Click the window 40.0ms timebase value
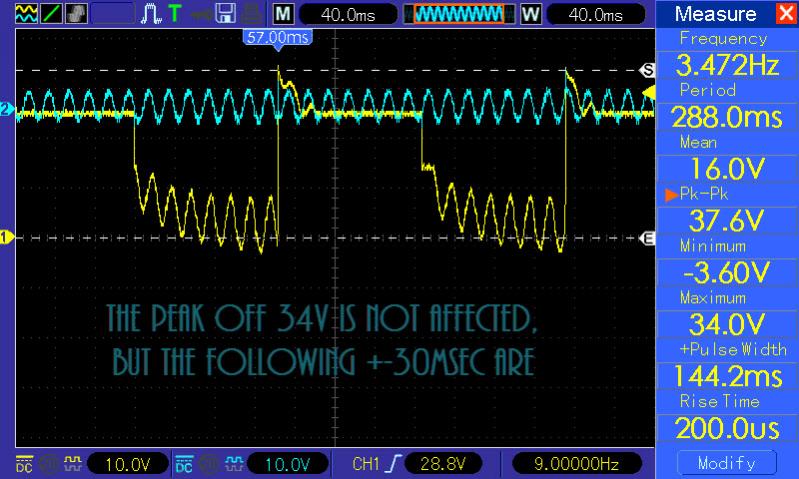This screenshot has height=479, width=799. point(596,15)
